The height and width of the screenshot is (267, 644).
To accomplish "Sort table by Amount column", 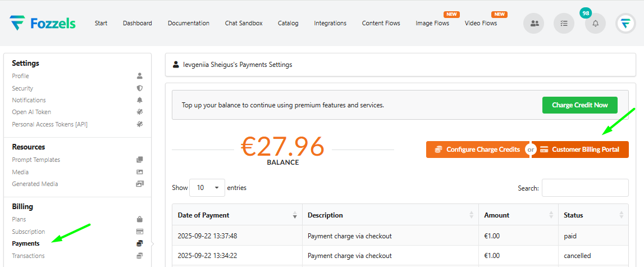I will tap(552, 215).
